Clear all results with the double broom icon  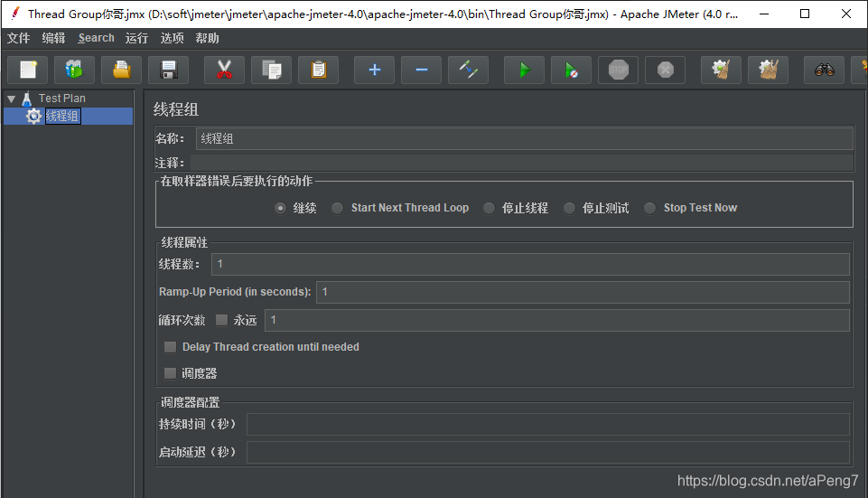coord(768,70)
